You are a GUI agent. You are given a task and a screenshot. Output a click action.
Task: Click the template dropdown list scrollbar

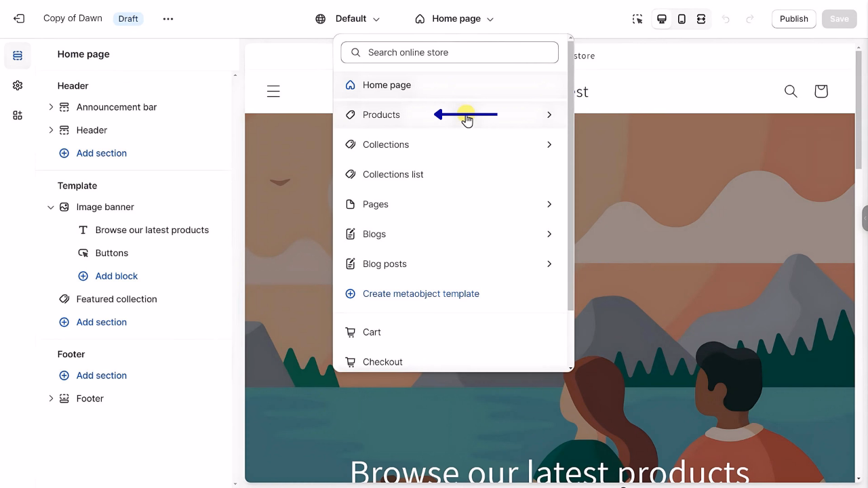[x=570, y=176]
